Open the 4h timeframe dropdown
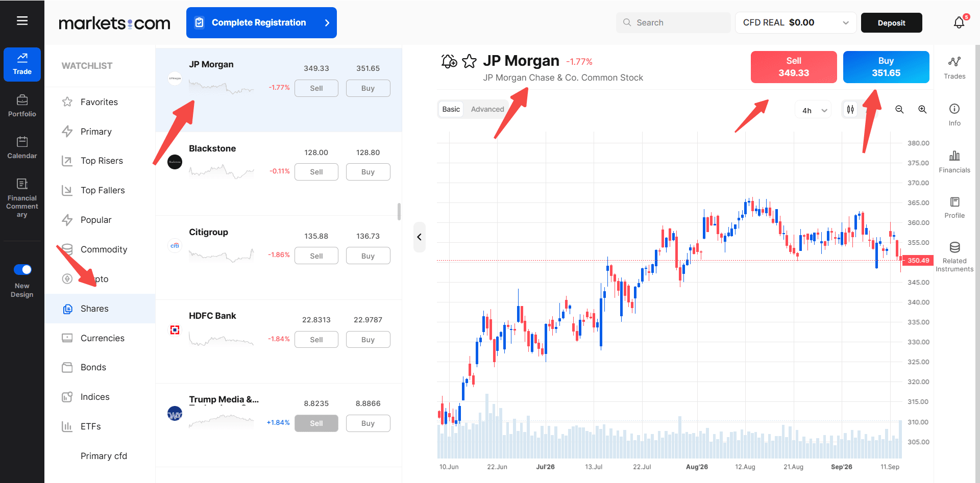The width and height of the screenshot is (980, 483). click(814, 110)
